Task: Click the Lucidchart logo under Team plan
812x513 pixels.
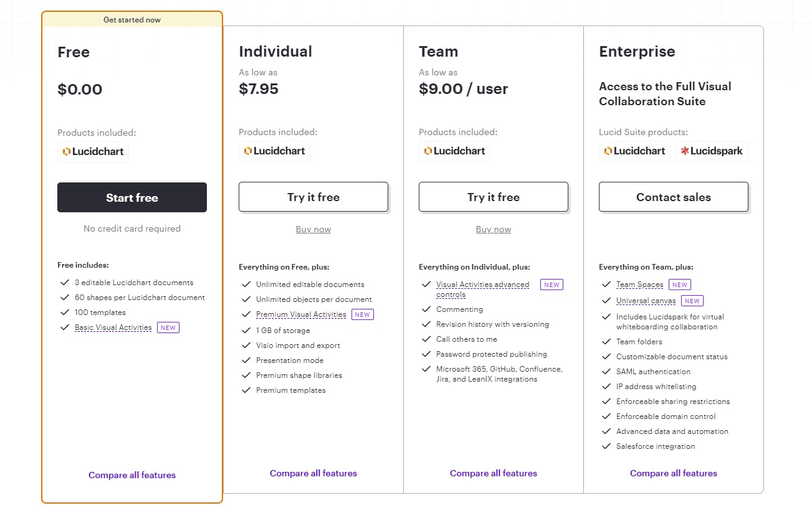Action: [454, 151]
